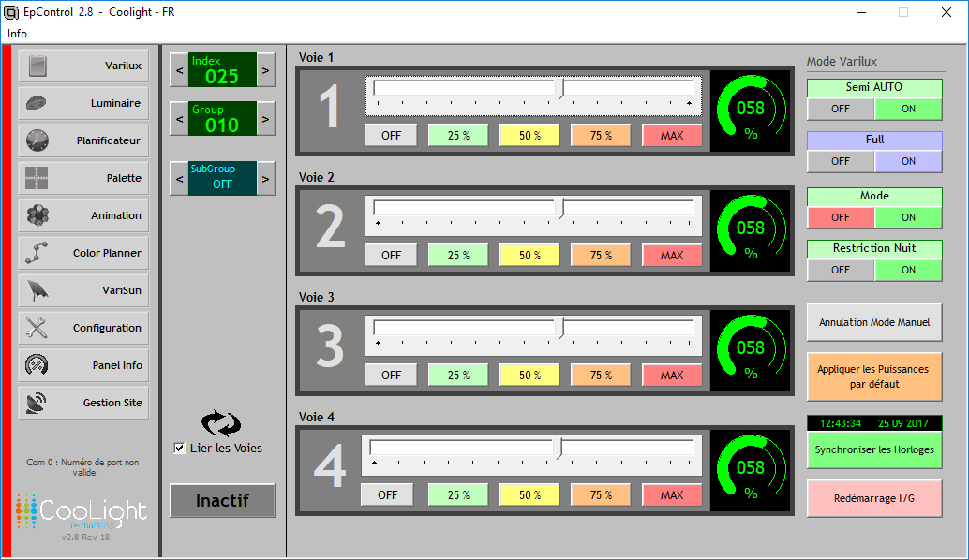
Task: Step SubGroup back with left arrow
Action: pyautogui.click(x=179, y=179)
